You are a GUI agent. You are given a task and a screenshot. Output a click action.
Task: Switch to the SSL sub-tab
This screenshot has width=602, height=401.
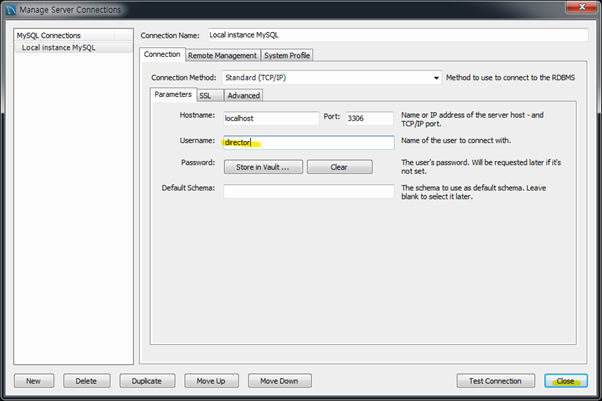210,96
